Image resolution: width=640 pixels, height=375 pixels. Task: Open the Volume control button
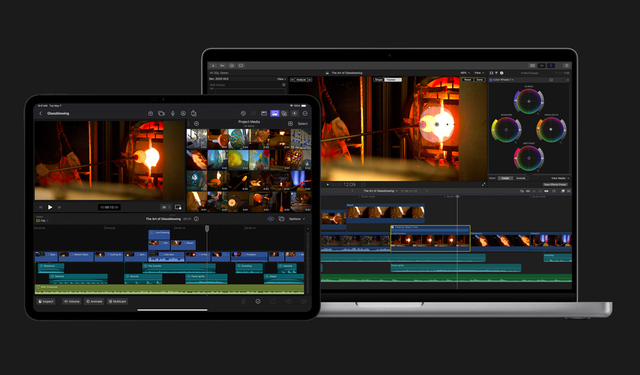click(x=71, y=301)
